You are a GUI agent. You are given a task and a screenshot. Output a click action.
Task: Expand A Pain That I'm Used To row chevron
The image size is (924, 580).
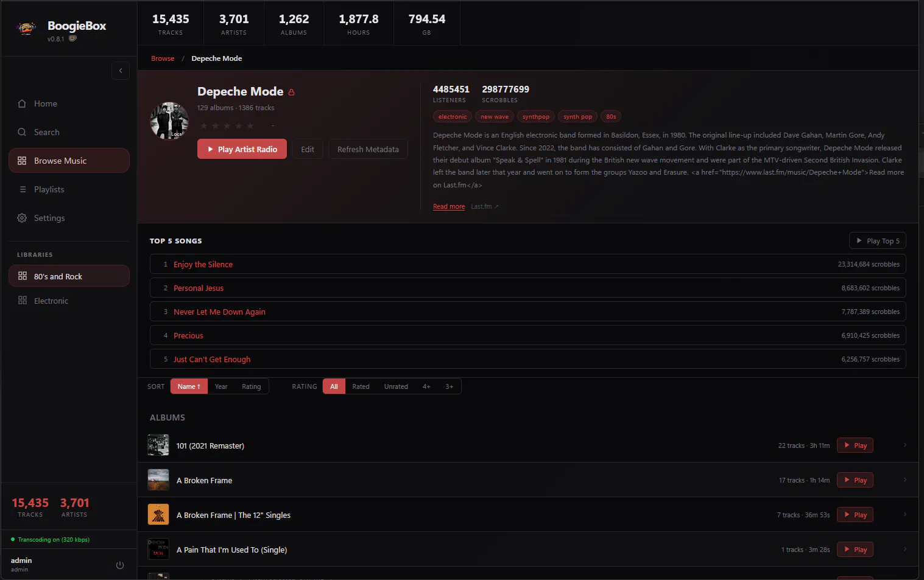905,550
